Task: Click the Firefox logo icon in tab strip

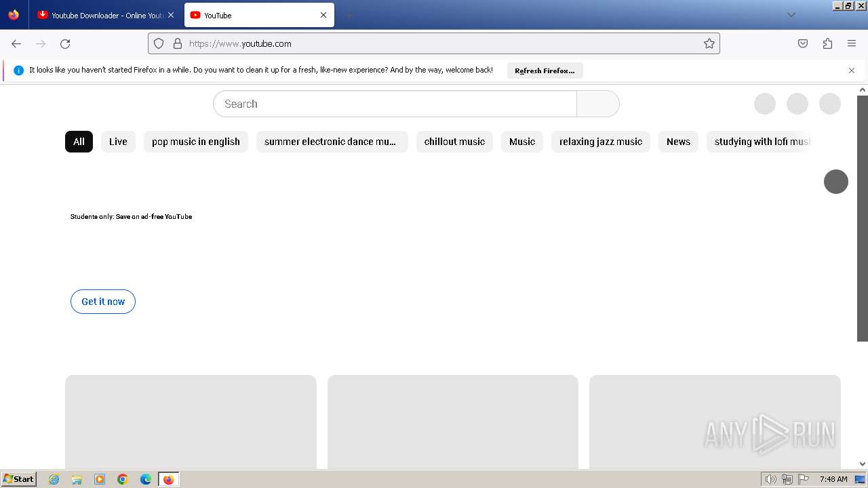Action: (x=14, y=15)
